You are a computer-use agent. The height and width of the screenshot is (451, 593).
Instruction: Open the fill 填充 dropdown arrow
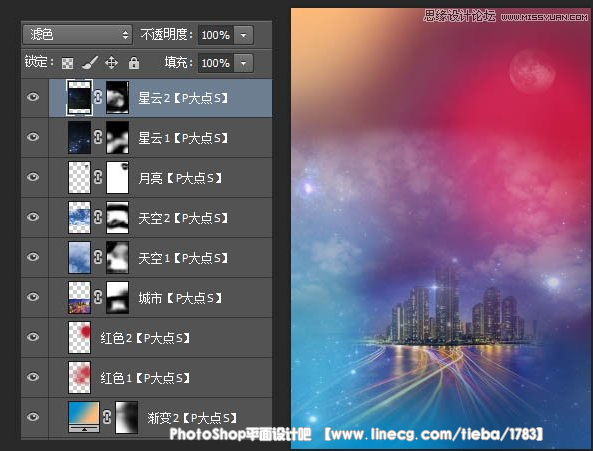coord(244,63)
